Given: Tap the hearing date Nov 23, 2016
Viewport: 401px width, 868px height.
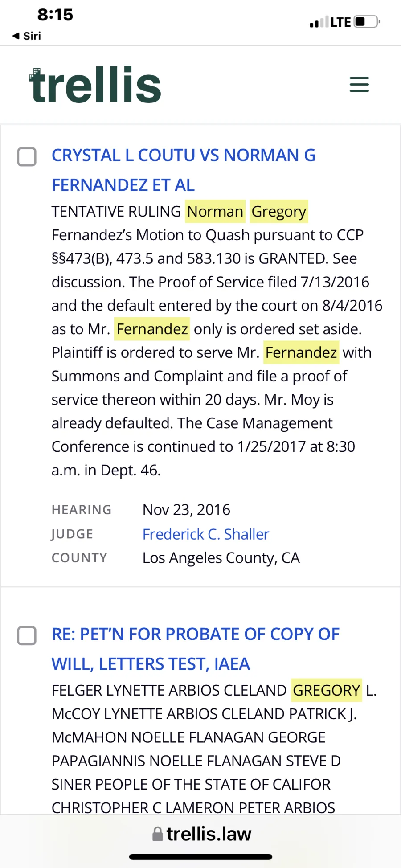Looking at the screenshot, I should pos(186,510).
